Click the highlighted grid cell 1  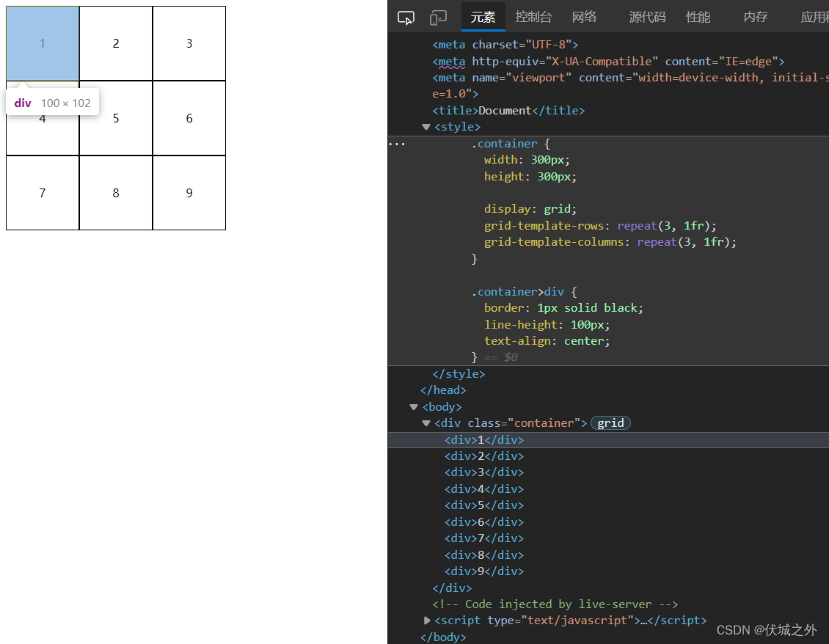43,43
